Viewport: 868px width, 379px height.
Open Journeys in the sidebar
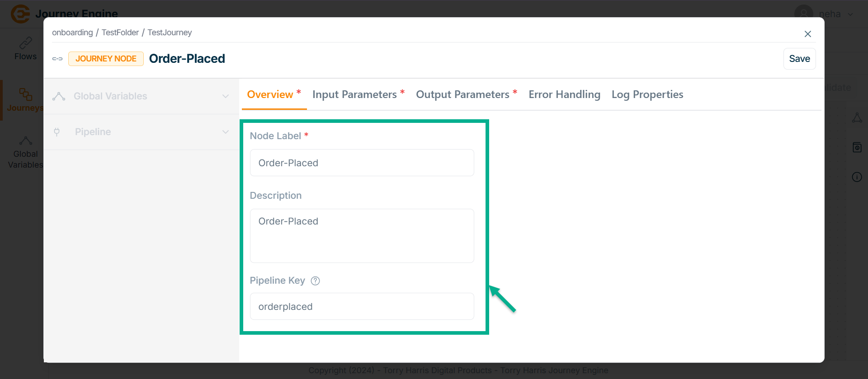tap(25, 100)
